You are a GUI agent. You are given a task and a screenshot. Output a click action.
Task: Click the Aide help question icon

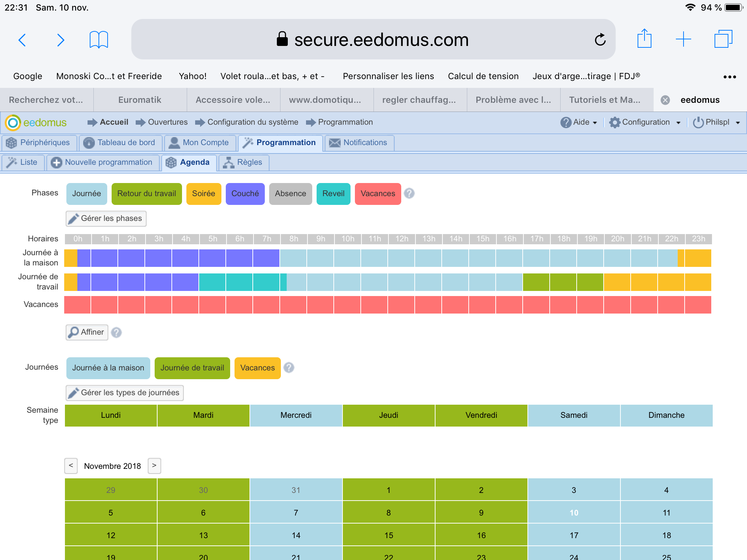(566, 122)
